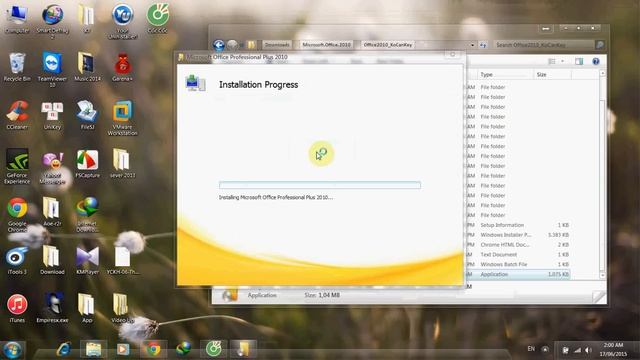
Task: Select the Windows Batch File row
Action: pos(518,264)
